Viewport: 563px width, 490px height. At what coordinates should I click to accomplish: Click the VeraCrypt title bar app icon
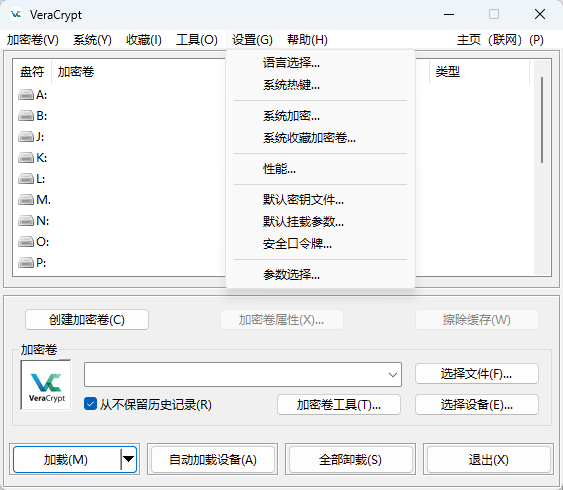point(16,14)
